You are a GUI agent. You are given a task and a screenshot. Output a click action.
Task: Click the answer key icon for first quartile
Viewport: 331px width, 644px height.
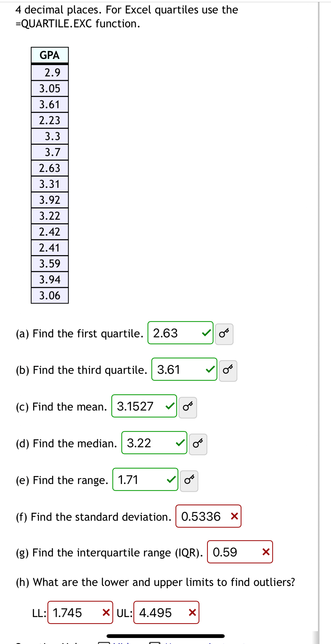[x=224, y=333]
